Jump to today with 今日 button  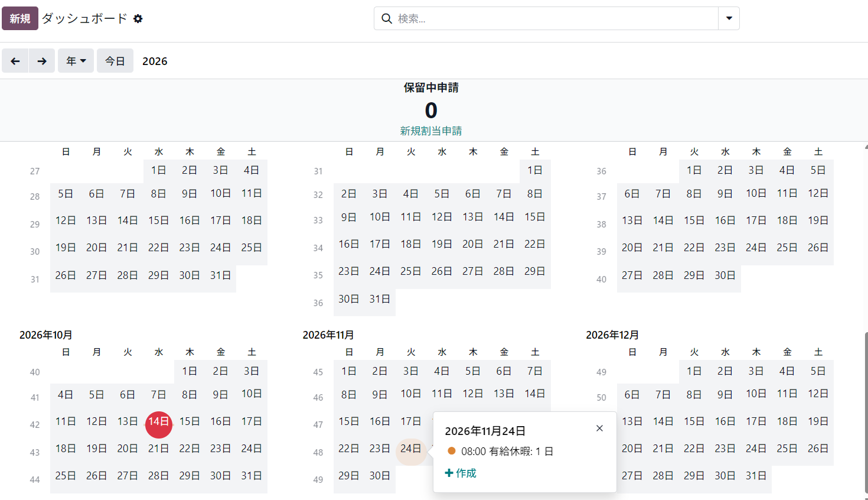point(115,61)
